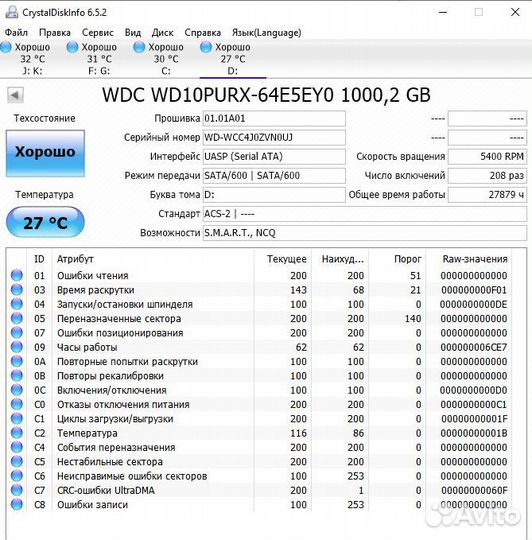Click the standard field ACS-2
Image resolution: width=532 pixels, height=540 pixels.
coord(365,214)
